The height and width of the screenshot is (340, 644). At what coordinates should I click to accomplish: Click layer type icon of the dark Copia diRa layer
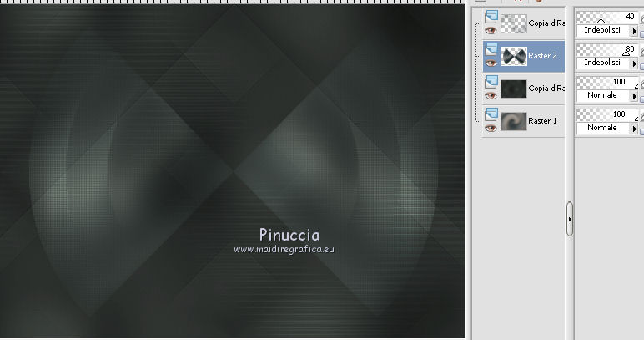click(x=491, y=82)
